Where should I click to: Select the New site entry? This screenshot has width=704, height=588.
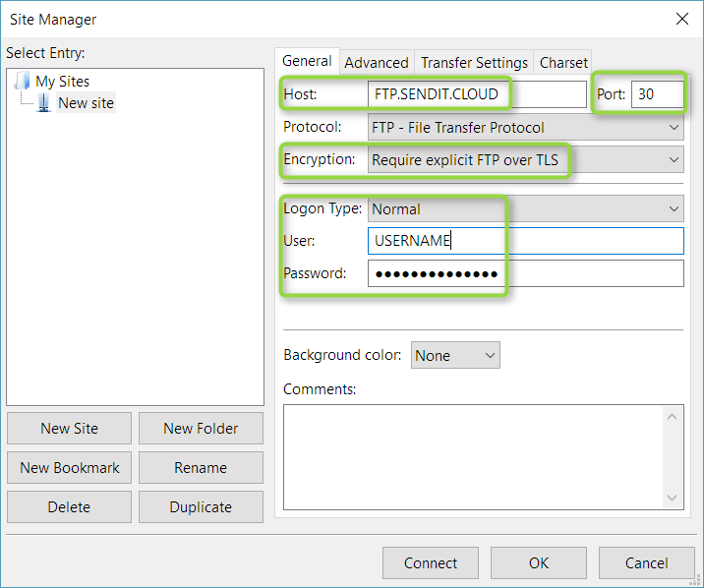(x=86, y=103)
